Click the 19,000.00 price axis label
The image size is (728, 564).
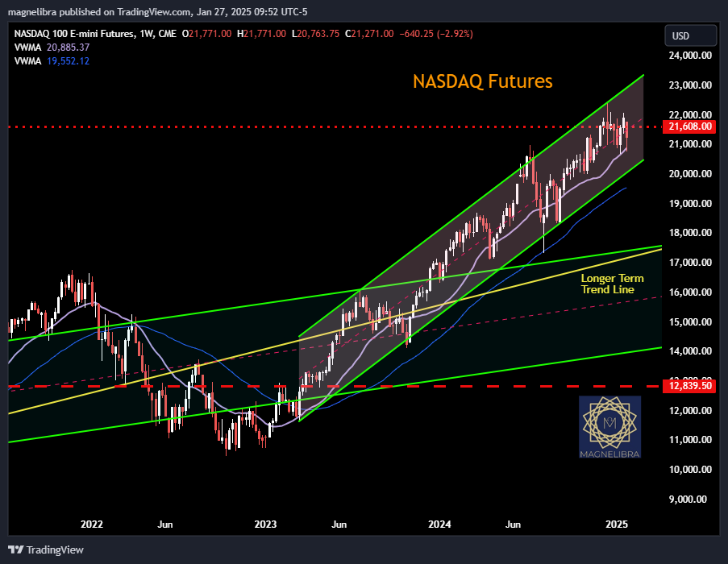690,203
